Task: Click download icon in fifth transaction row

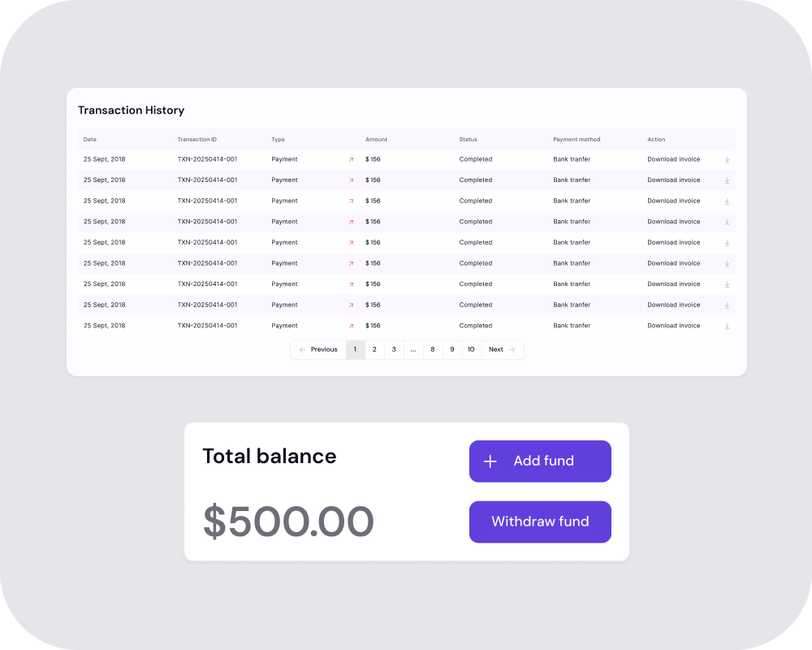Action: point(727,243)
